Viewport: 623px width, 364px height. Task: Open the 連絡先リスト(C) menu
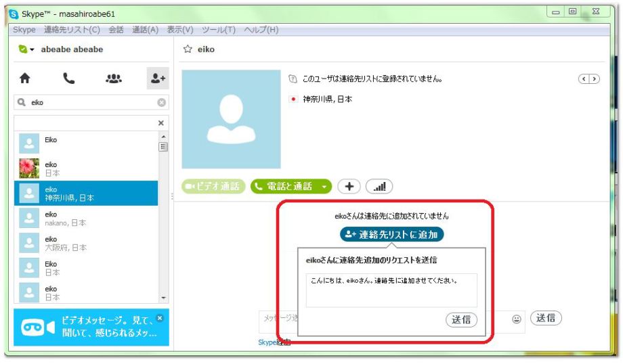coord(72,30)
